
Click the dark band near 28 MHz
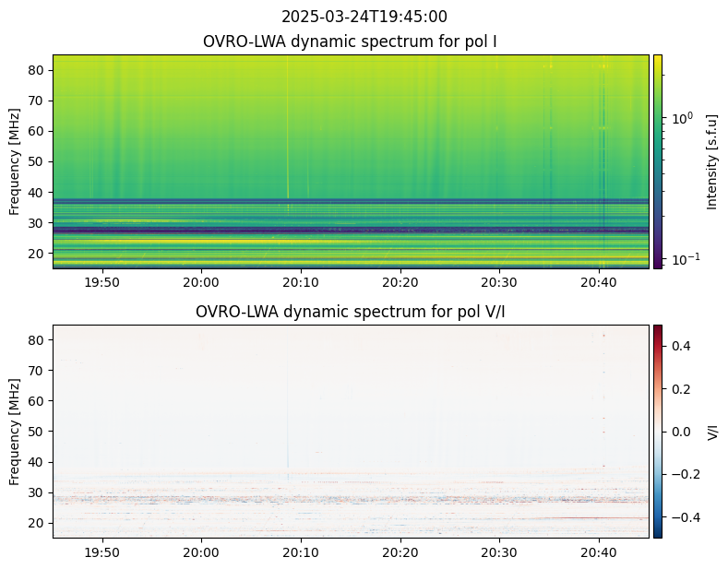351,230
